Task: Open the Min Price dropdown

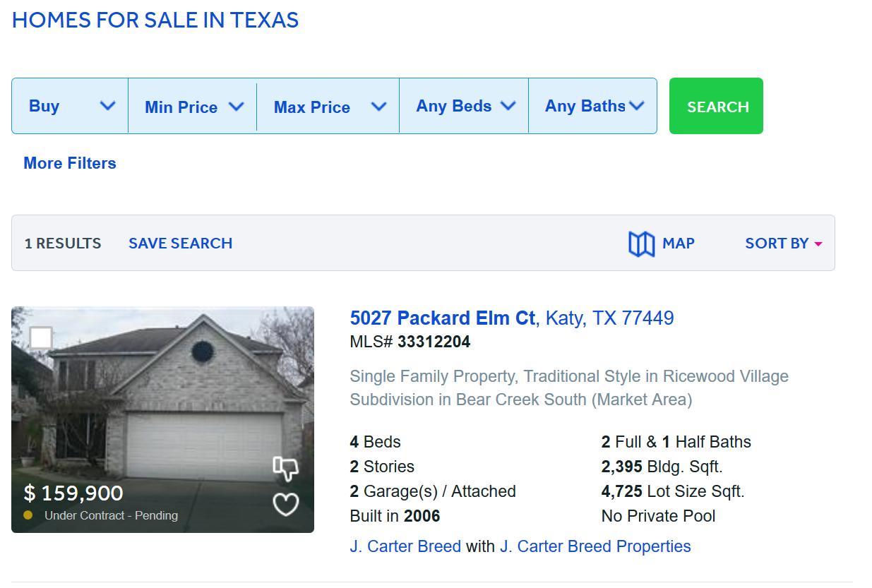Action: (193, 107)
